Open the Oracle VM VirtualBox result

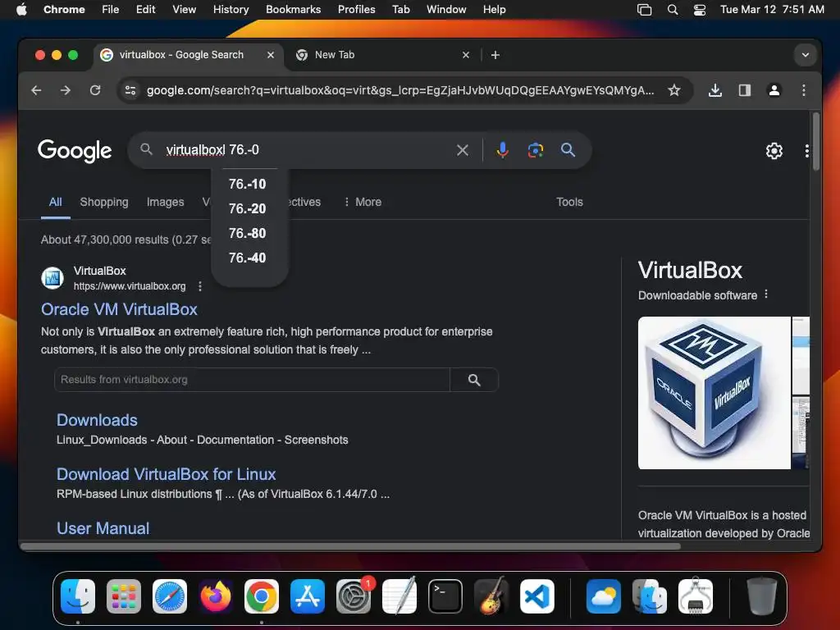tap(119, 309)
